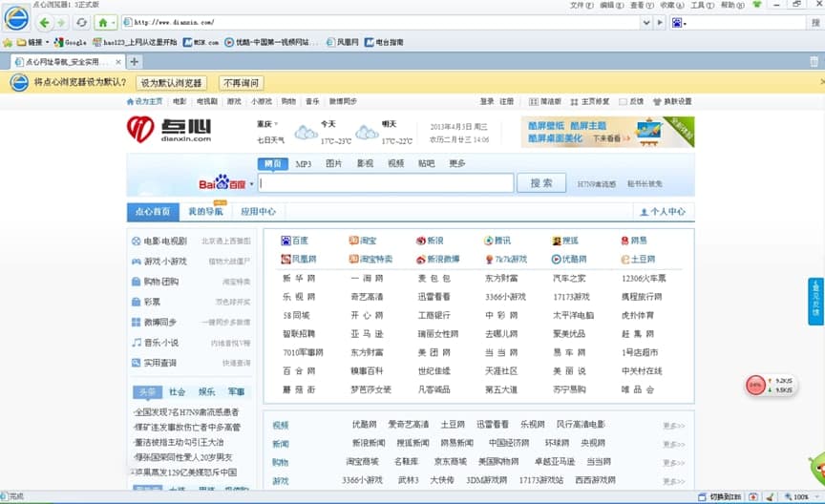Click 设为默认浏览器 button

coord(172,82)
